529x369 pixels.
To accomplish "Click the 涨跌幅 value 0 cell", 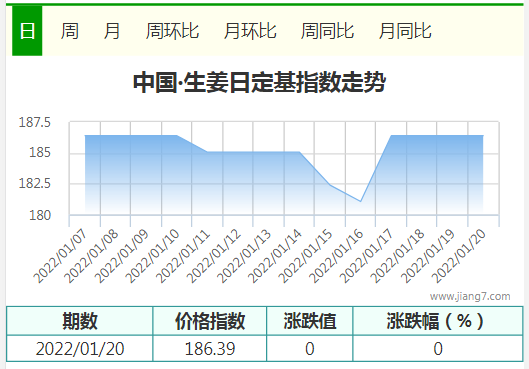I will point(438,348).
